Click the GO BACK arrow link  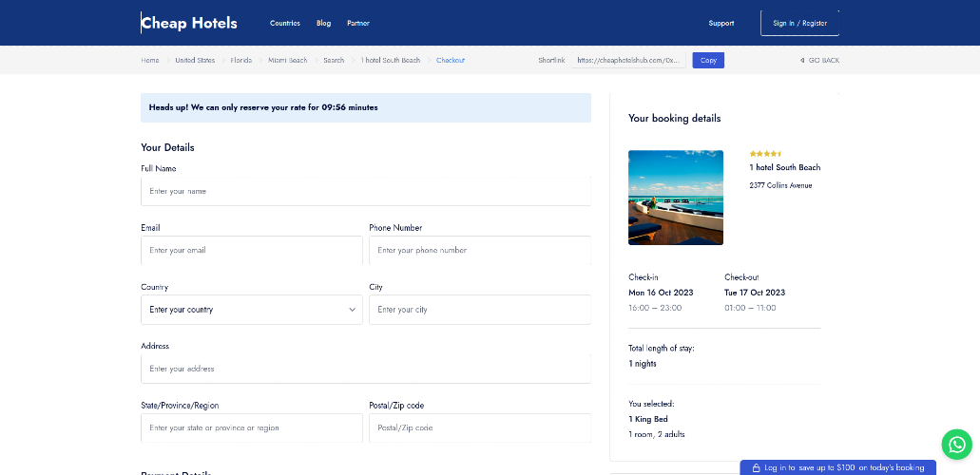[819, 61]
